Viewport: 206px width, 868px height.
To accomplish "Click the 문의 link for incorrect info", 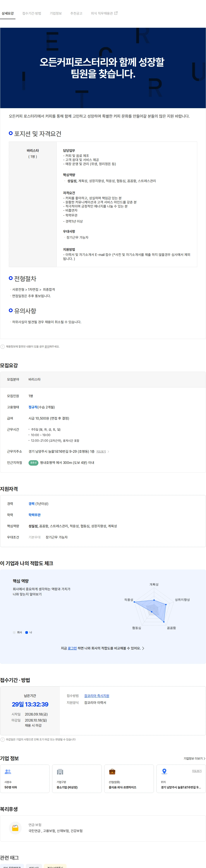I will [x=47, y=346].
